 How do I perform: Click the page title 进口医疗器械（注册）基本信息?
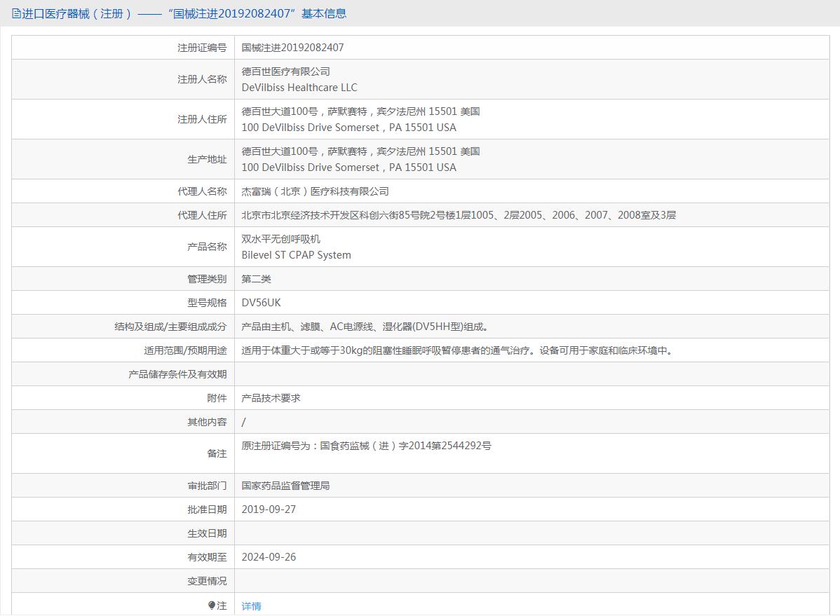[x=184, y=14]
